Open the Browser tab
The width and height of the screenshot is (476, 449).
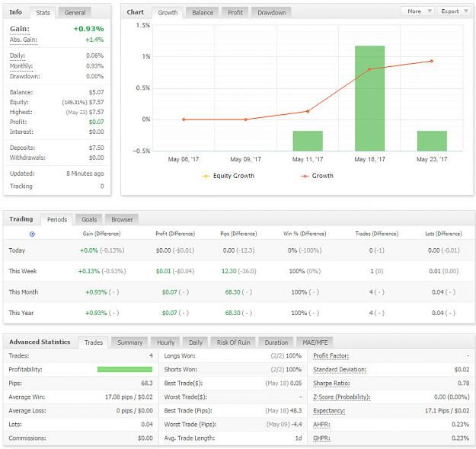[x=122, y=220]
